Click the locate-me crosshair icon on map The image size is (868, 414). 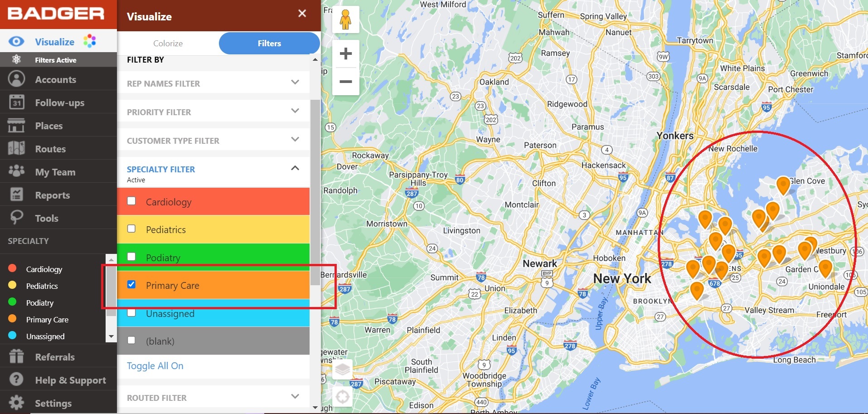tap(343, 397)
